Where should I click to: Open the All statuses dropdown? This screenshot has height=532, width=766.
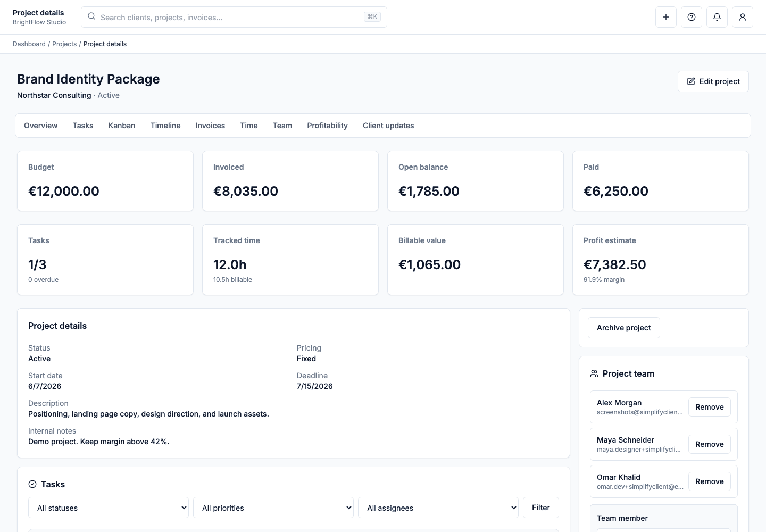coord(109,508)
